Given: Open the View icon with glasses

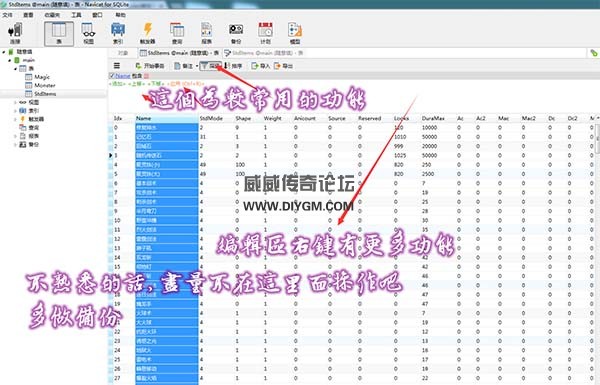Looking at the screenshot, I should tap(88, 33).
